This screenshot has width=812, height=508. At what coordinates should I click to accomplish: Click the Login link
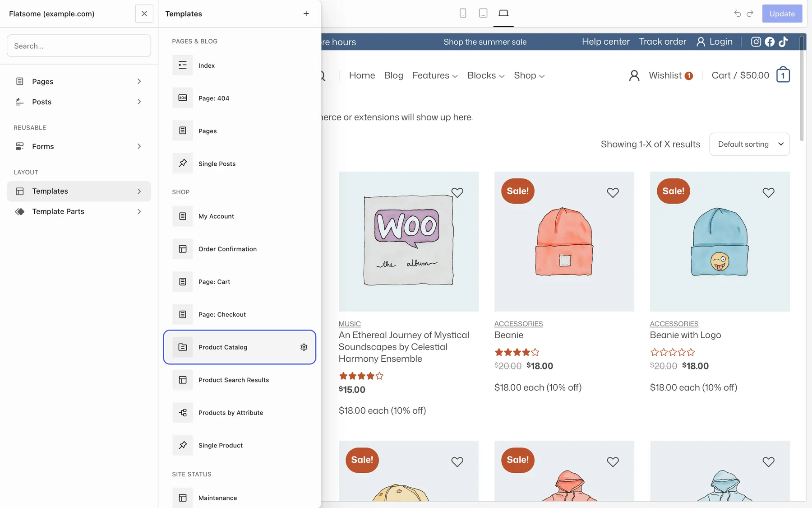pos(715,42)
